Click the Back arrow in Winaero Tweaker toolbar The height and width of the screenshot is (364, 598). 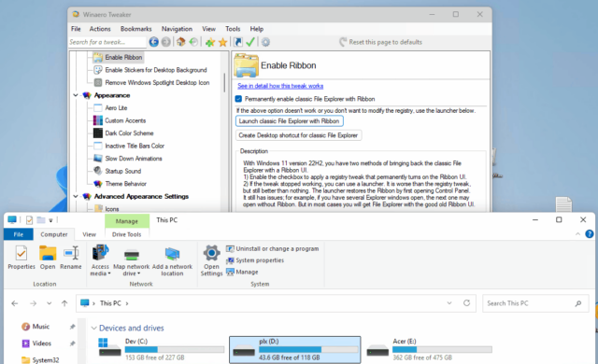[x=153, y=42]
